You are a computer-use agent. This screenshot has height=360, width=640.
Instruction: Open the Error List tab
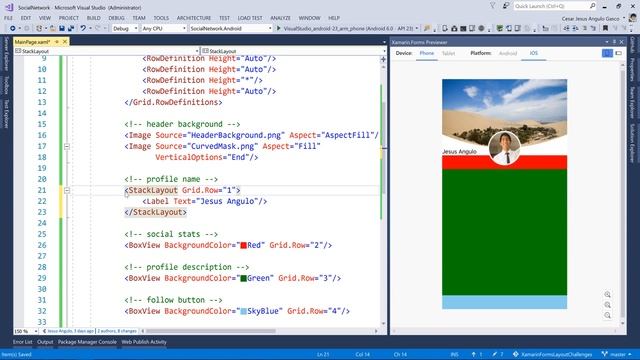[22, 342]
